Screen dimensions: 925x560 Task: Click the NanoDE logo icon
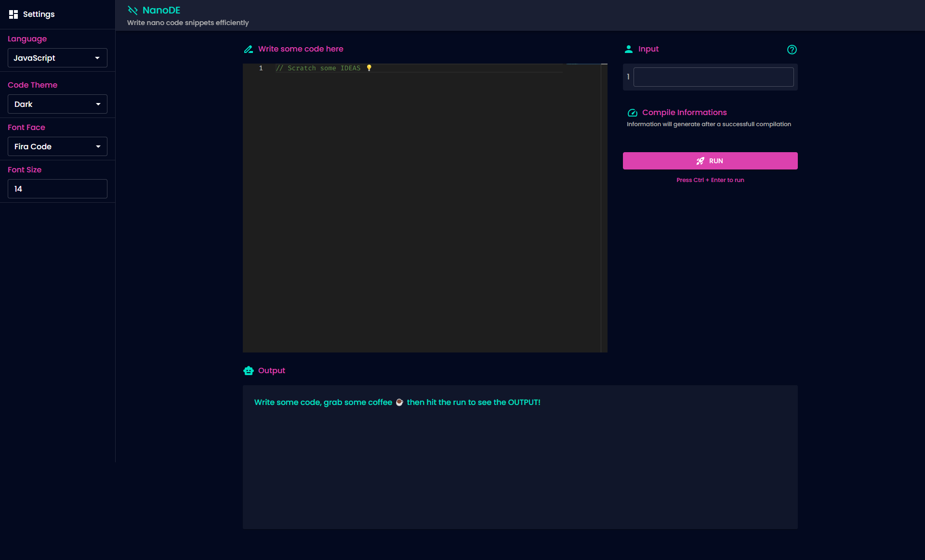pos(132,10)
